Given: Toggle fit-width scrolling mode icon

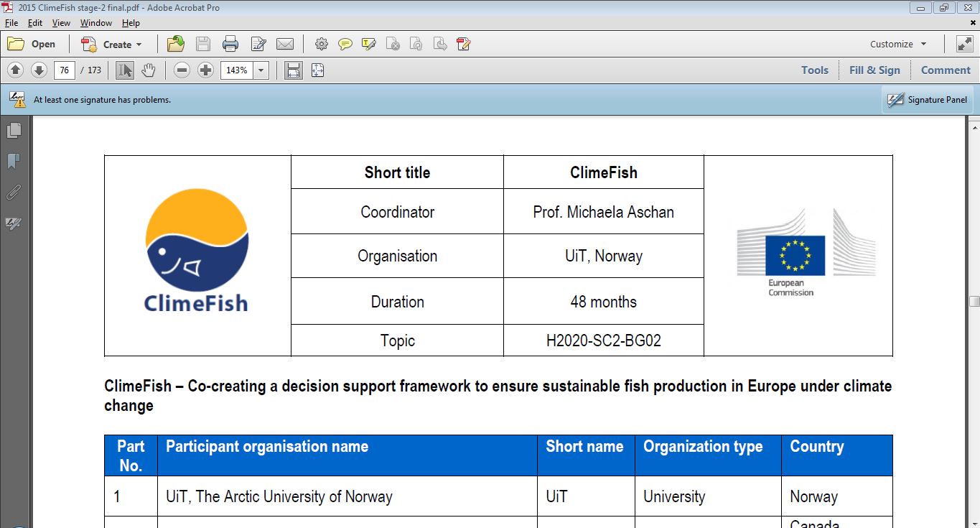Looking at the screenshot, I should [x=293, y=70].
